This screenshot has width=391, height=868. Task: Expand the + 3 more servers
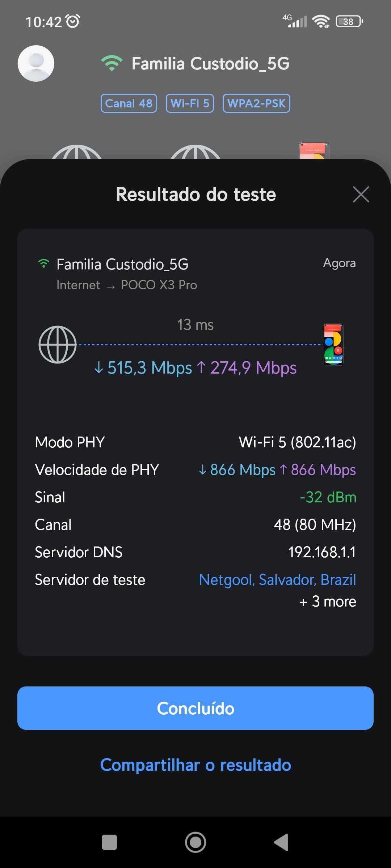point(328,601)
